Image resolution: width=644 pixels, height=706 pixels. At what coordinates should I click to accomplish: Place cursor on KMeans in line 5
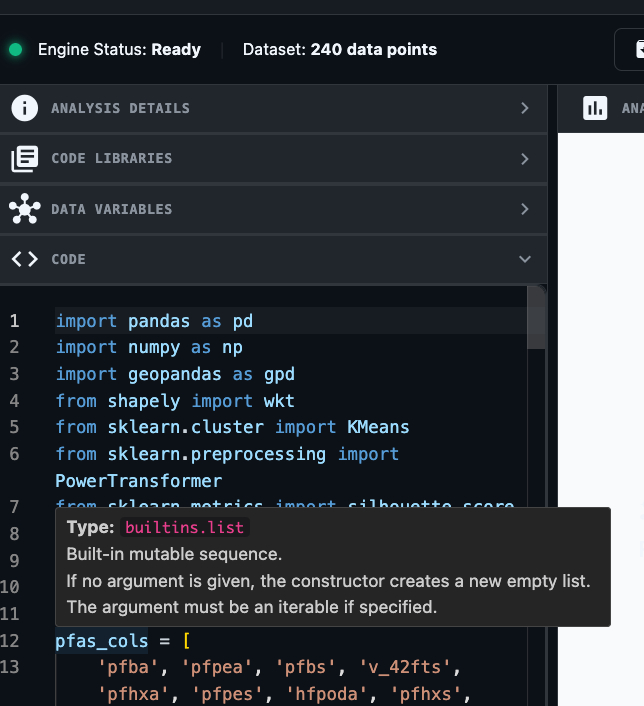click(378, 427)
